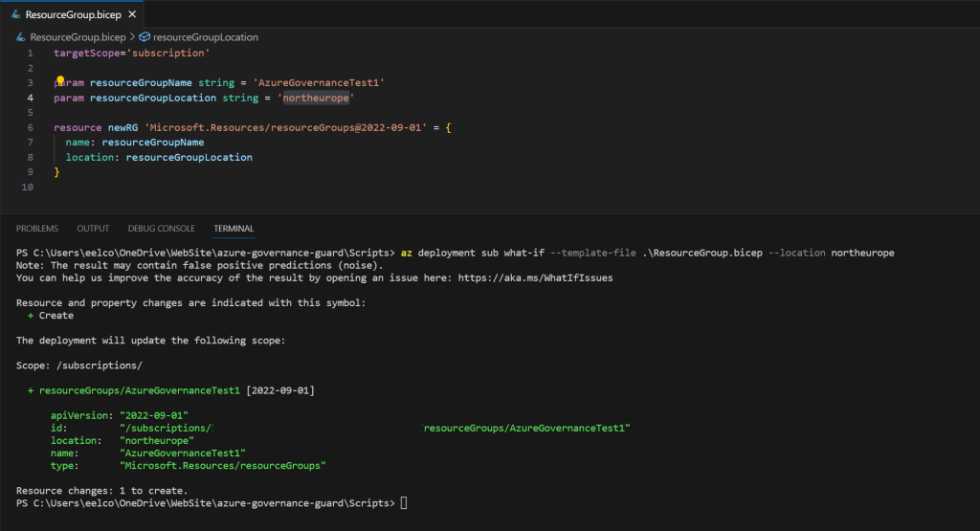Image resolution: width=980 pixels, height=531 pixels.
Task: Click the resourceGroupLocation breadcrumb symbol icon
Action: click(145, 37)
